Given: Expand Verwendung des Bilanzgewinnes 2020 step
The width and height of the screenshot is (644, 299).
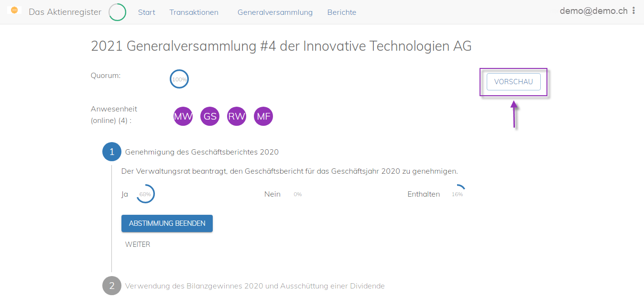Looking at the screenshot, I should point(255,286).
